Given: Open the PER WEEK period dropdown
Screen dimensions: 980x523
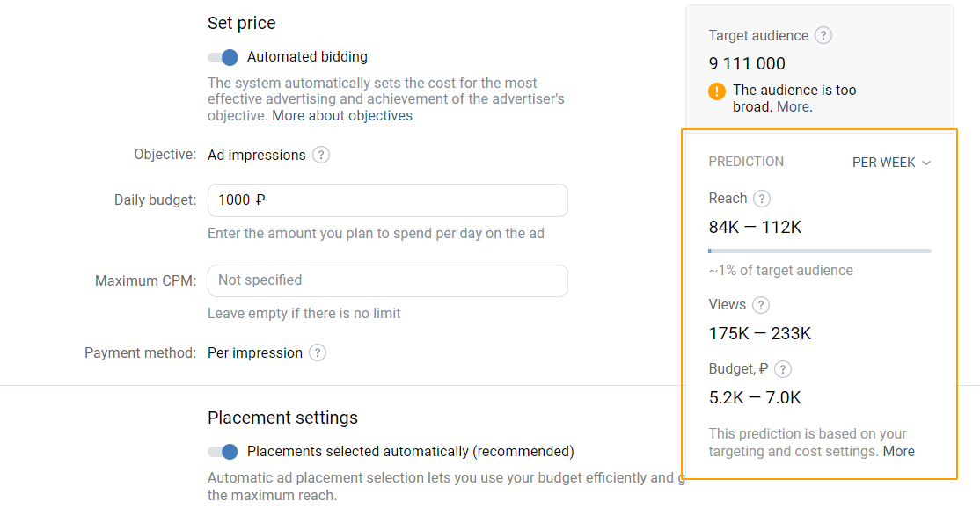Looking at the screenshot, I should pyautogui.click(x=891, y=163).
